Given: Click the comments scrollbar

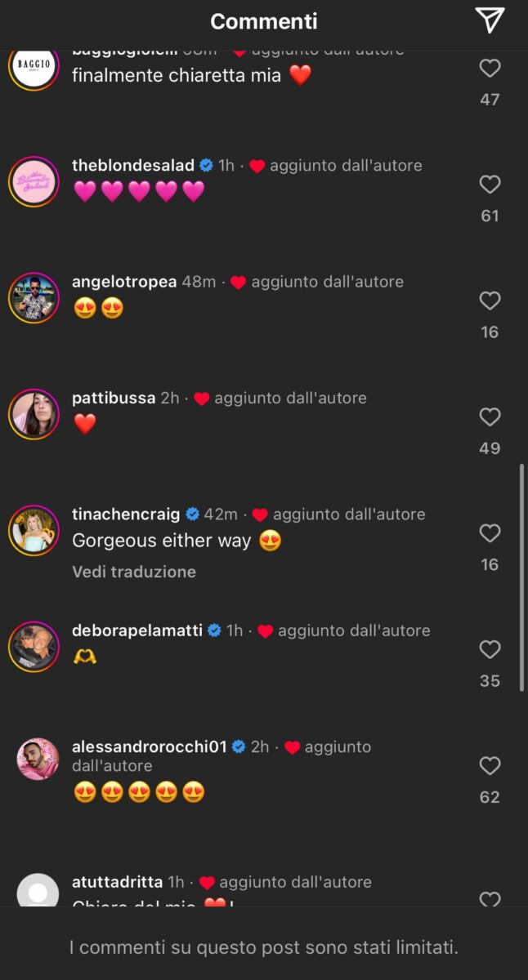Looking at the screenshot, I should 521,578.
